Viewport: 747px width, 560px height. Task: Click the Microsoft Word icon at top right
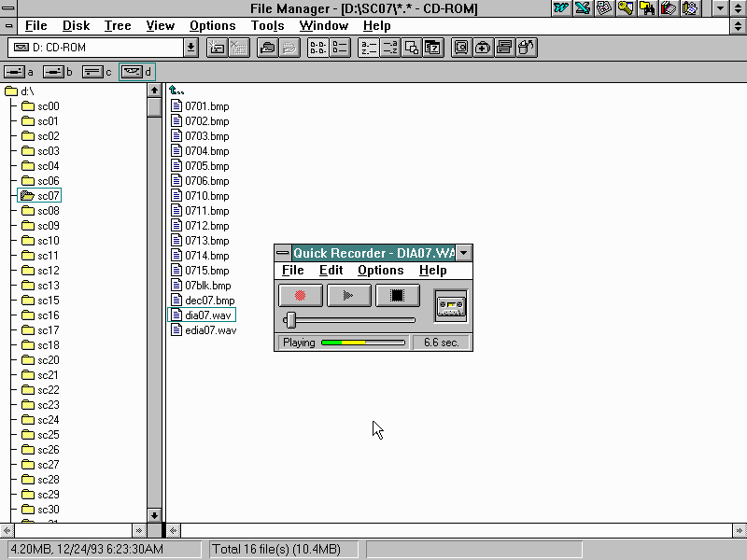(x=561, y=8)
